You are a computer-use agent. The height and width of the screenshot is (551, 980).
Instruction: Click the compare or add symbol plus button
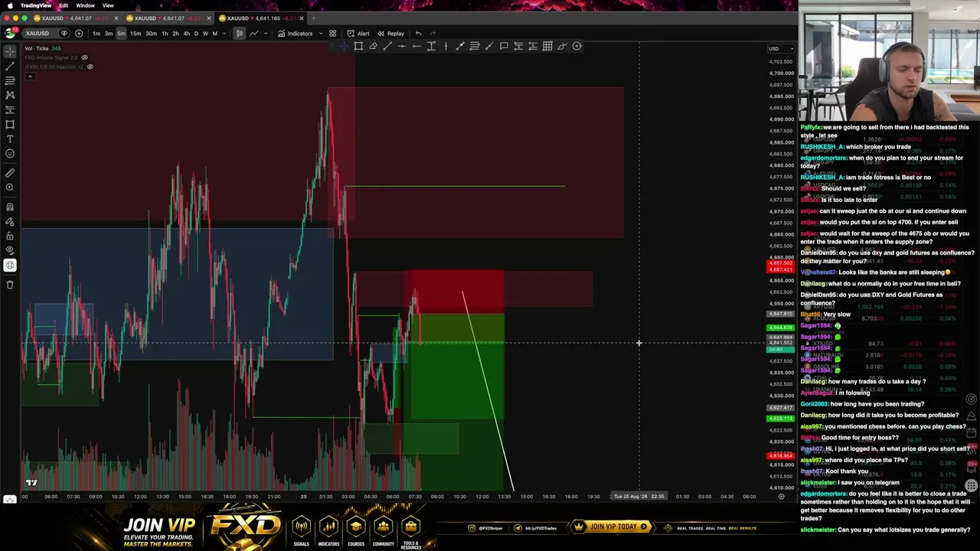[x=79, y=34]
